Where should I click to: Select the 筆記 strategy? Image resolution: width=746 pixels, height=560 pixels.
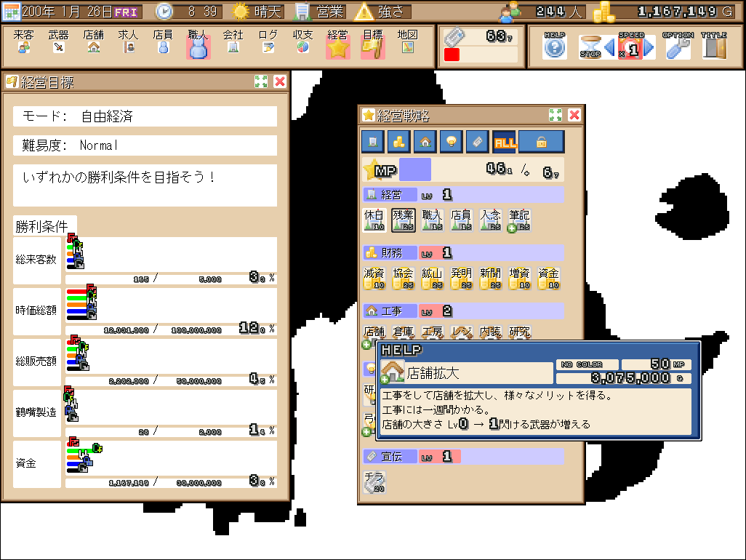[x=519, y=220]
